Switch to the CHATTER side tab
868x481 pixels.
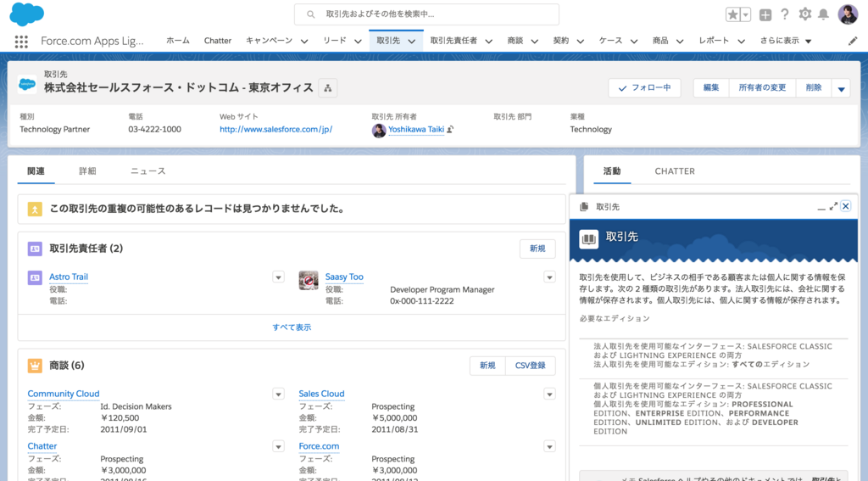click(674, 171)
